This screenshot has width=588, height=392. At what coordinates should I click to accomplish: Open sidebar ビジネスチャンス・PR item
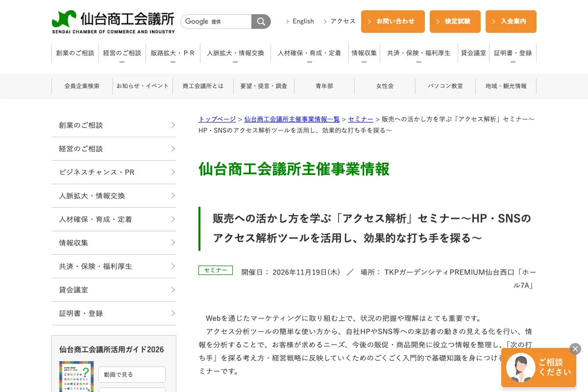click(x=114, y=172)
